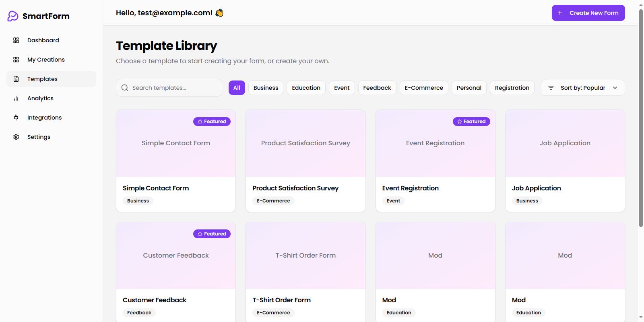Click the magnifier icon in search box

(125, 88)
